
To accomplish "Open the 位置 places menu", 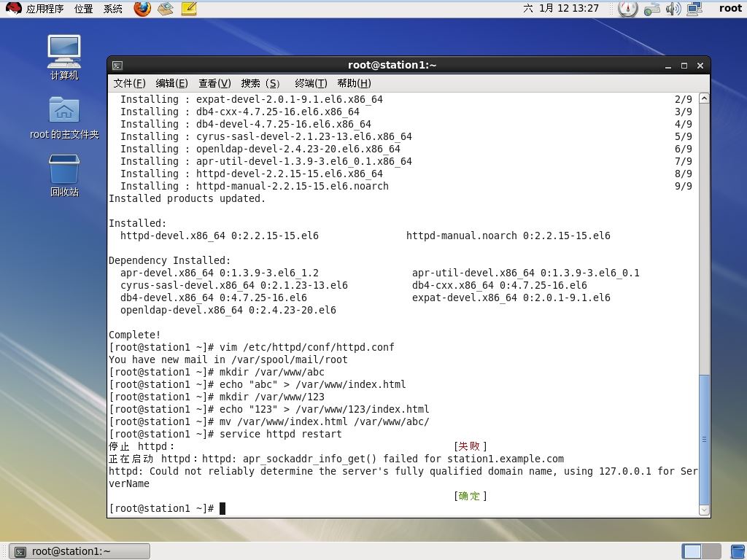I will [84, 9].
